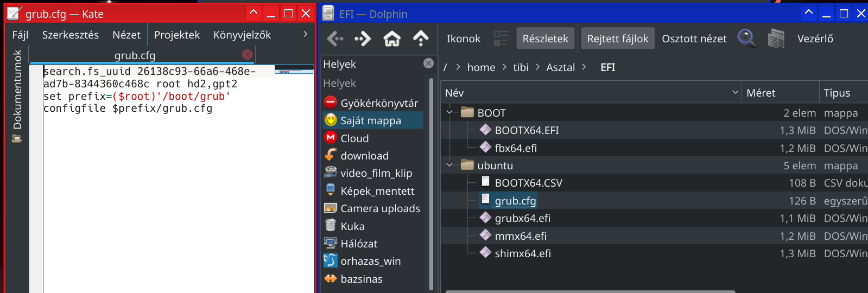Sort by Méret column header
Viewport: 868px width, 293px height.
tap(780, 92)
